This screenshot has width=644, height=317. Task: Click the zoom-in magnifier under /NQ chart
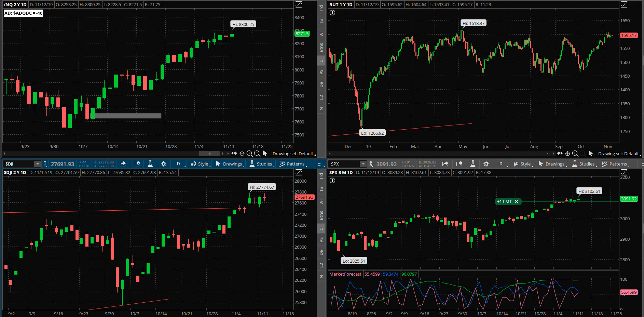click(x=249, y=154)
